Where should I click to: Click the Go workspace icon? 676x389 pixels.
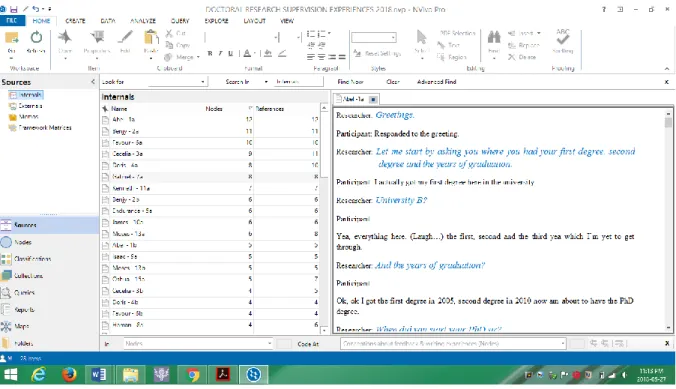pos(11,38)
